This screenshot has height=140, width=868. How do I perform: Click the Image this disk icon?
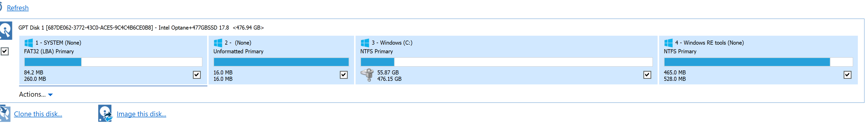[105, 114]
